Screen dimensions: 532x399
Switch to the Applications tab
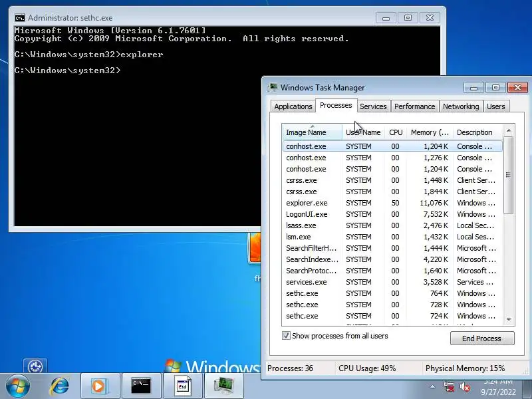293,106
